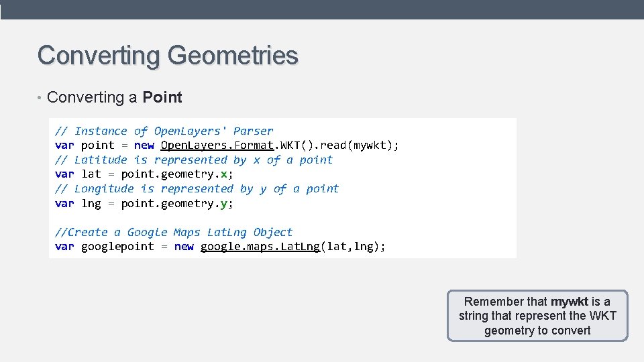Click the underlined OpenLayers.Format text
The image size is (644, 362).
tap(217, 145)
